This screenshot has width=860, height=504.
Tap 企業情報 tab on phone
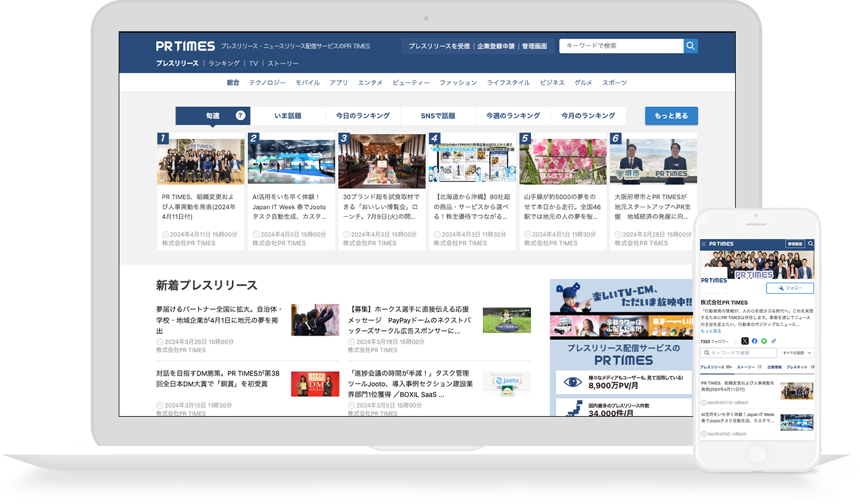774,367
